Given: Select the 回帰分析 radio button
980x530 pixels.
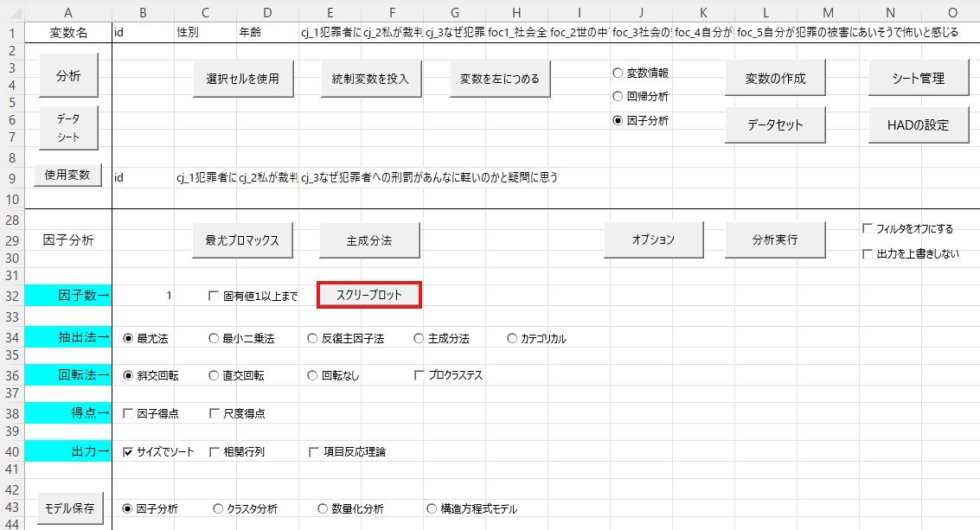Looking at the screenshot, I should click(x=618, y=97).
